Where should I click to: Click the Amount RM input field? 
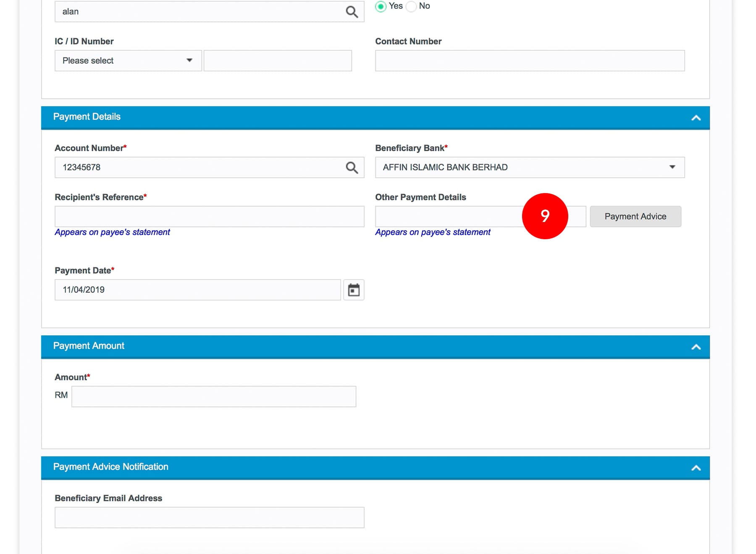[x=213, y=397]
